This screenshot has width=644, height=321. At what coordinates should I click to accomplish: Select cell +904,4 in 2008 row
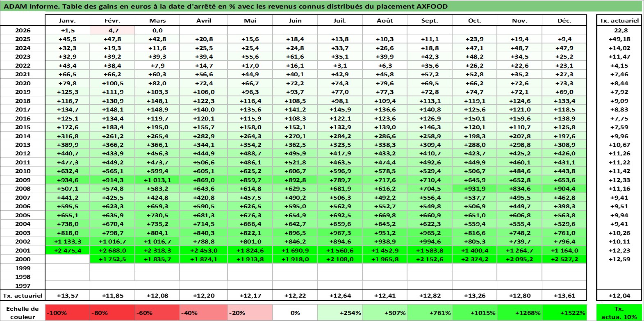pos(564,189)
